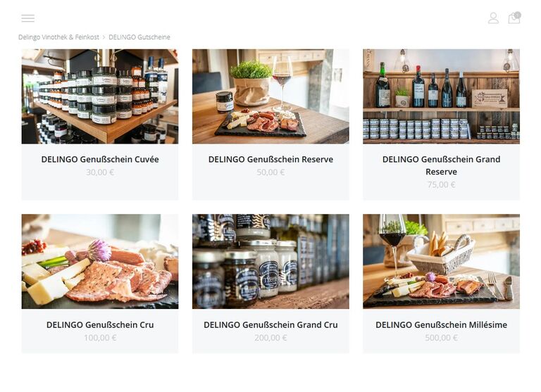Select the 500,00 € price label

(x=441, y=338)
